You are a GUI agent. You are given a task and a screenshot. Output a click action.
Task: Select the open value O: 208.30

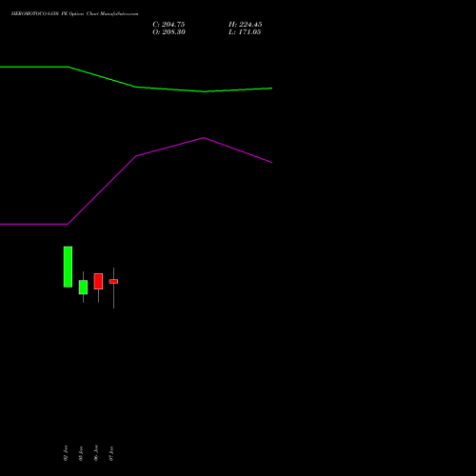[169, 32]
